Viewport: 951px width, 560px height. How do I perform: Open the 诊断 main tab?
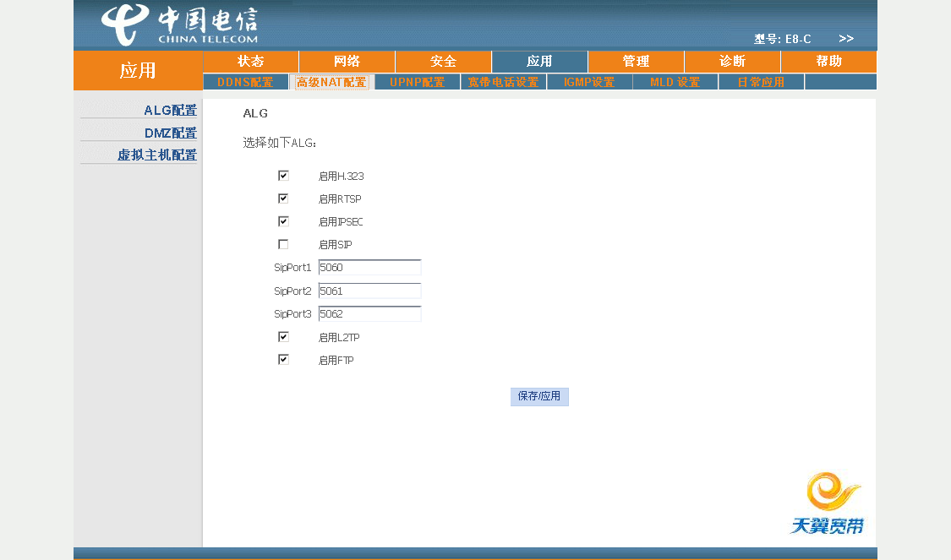click(732, 61)
